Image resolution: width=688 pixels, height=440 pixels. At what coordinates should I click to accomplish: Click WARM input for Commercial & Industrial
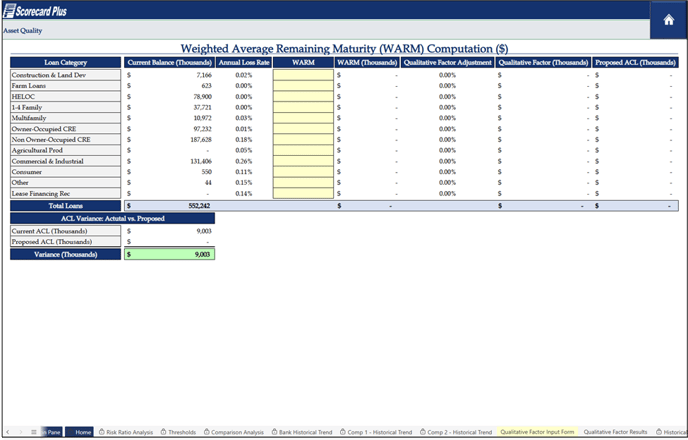[x=303, y=161]
